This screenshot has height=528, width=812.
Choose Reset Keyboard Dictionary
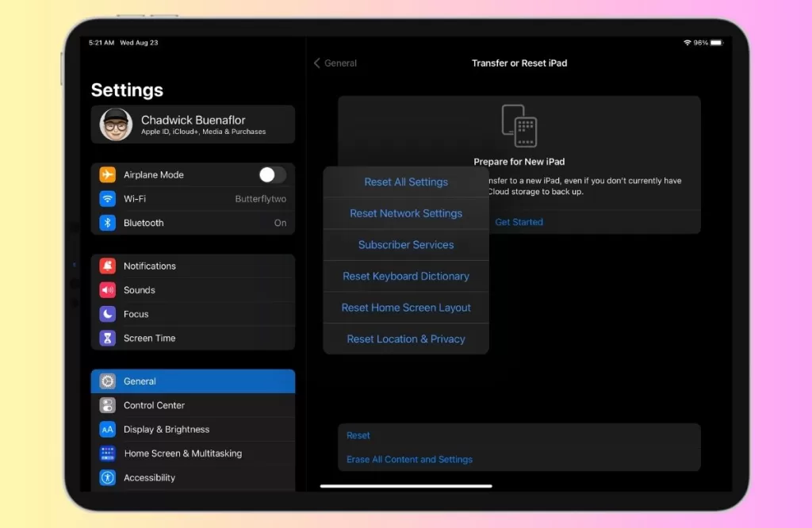(x=406, y=277)
